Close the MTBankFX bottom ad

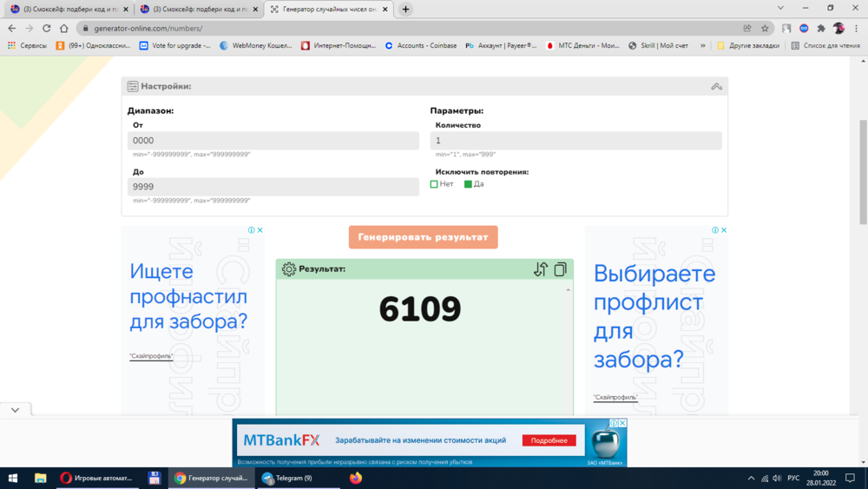pyautogui.click(x=622, y=422)
